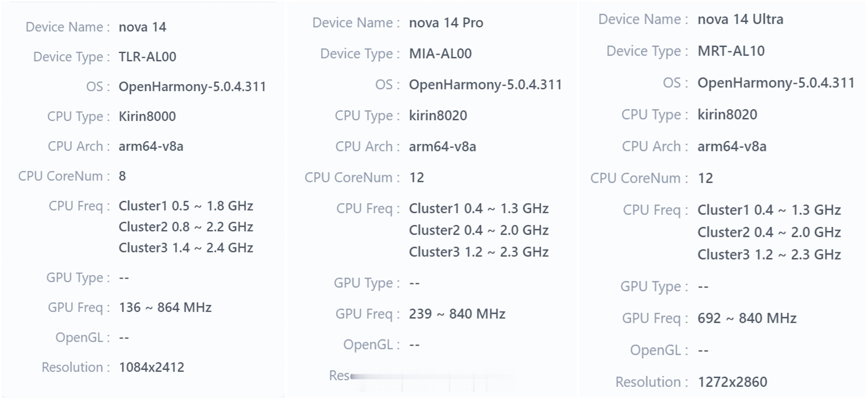The height and width of the screenshot is (400, 868).
Task: Select CPU CoreNum value 8
Action: [x=122, y=176]
